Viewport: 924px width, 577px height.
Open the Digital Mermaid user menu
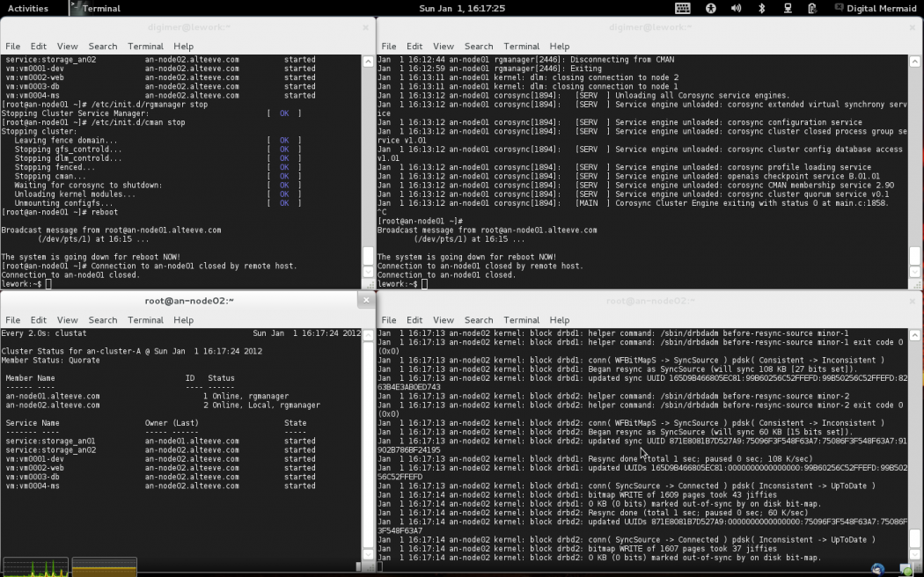[883, 8]
